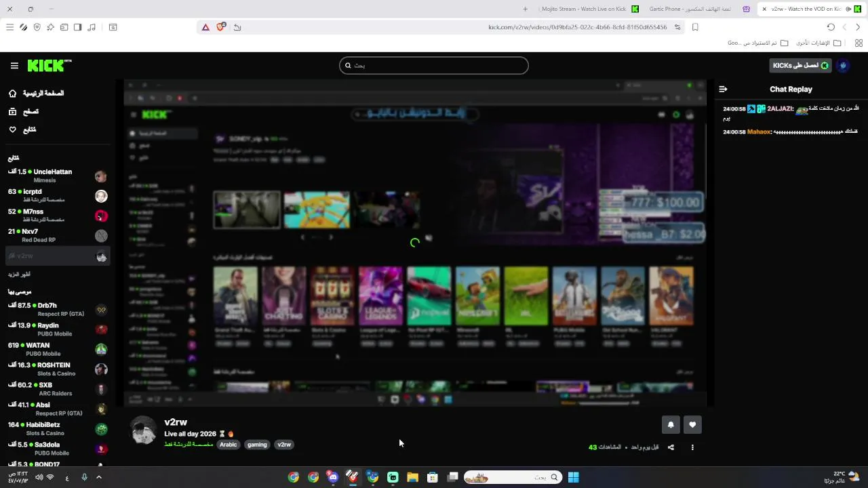
Task: Go to the Kick logo homepage
Action: pos(50,65)
